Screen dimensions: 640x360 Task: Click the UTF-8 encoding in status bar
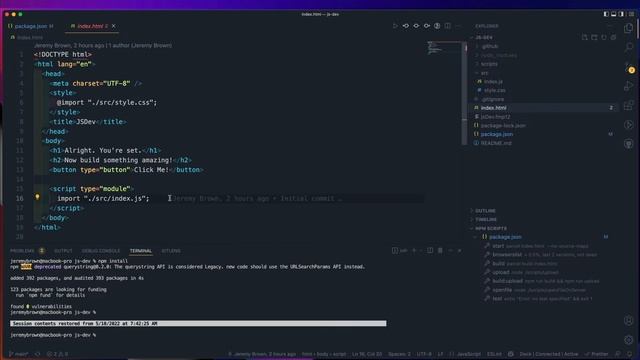click(424, 354)
